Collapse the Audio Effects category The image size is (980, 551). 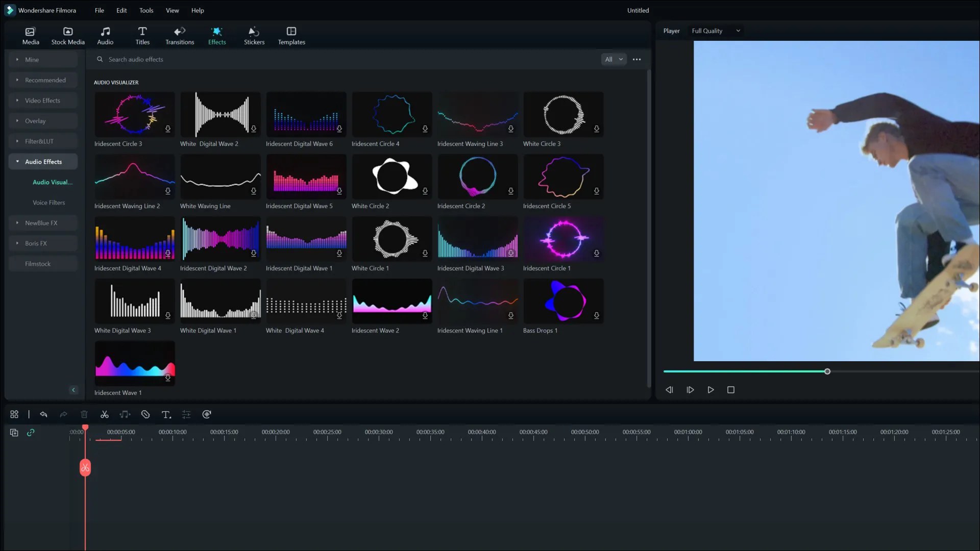click(43, 162)
